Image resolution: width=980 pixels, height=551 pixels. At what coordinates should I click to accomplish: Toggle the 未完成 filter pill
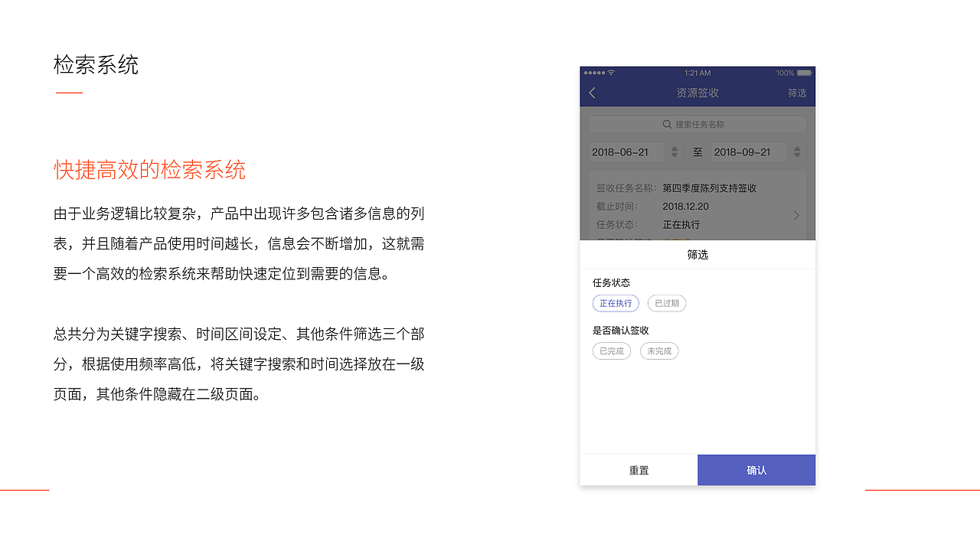[658, 350]
